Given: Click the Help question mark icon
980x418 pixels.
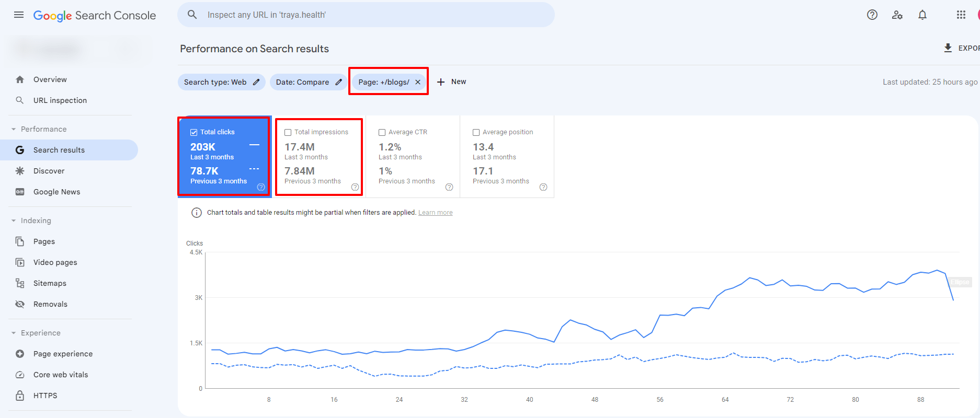Looking at the screenshot, I should pyautogui.click(x=872, y=15).
